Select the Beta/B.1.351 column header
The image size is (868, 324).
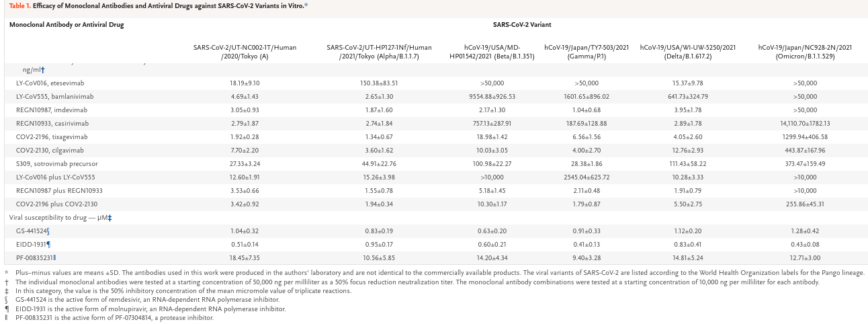click(x=492, y=52)
